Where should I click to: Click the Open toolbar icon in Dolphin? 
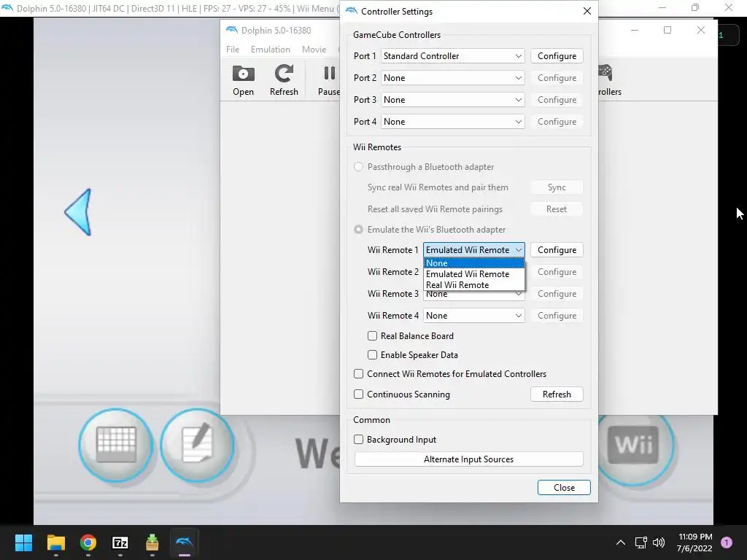243,80
